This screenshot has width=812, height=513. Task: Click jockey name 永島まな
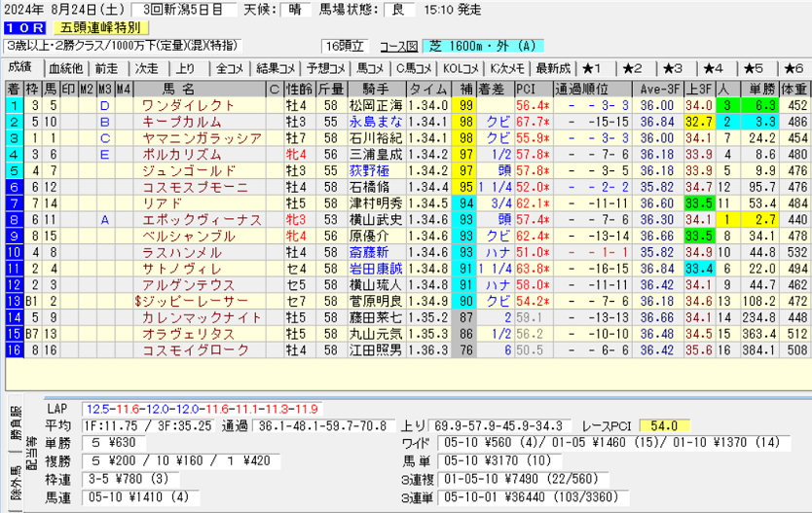(x=373, y=122)
